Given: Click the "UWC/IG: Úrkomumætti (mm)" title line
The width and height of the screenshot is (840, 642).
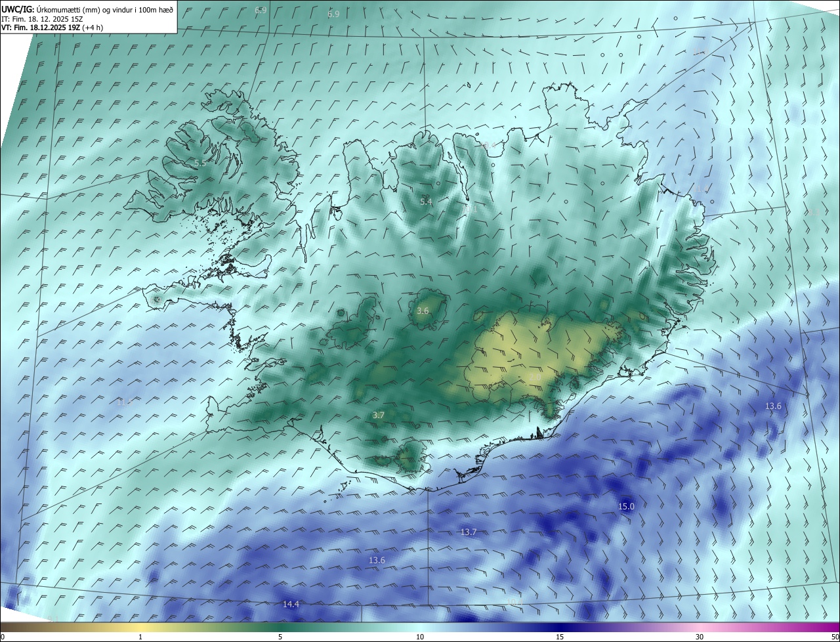Looking at the screenshot, I should tap(87, 9).
